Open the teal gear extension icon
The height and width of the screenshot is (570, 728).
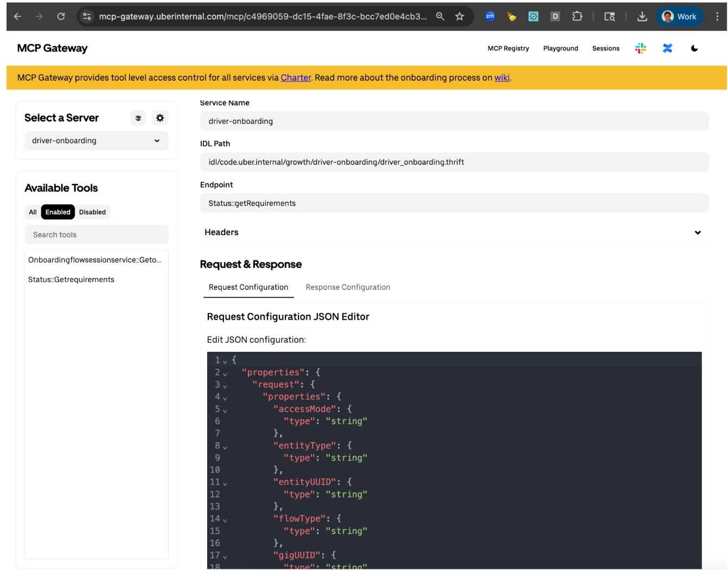click(533, 16)
